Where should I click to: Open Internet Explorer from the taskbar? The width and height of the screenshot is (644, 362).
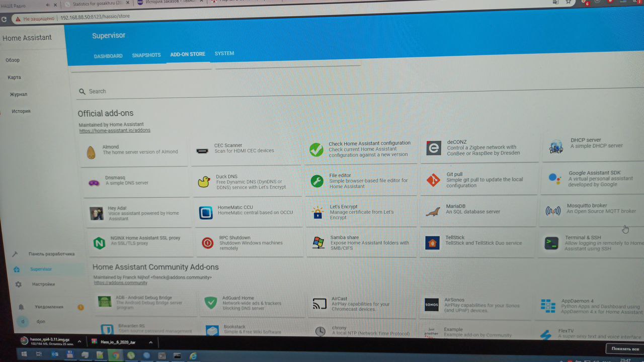pyautogui.click(x=193, y=356)
